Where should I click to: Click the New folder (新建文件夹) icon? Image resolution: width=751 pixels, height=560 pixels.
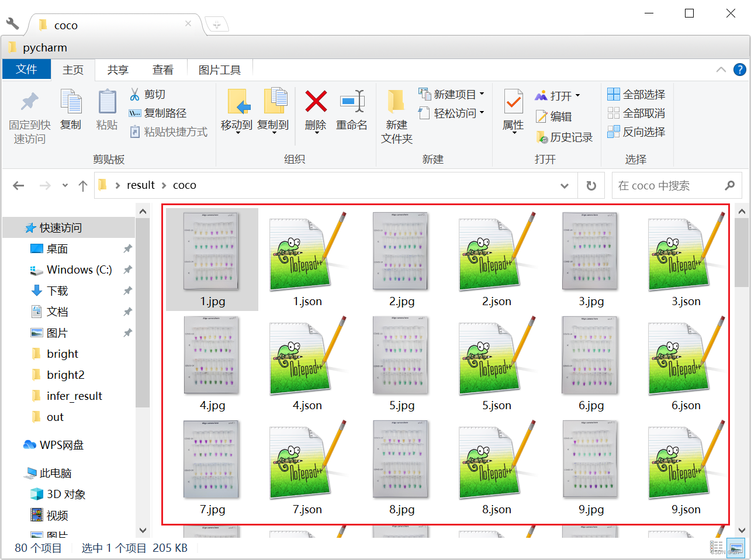396,102
